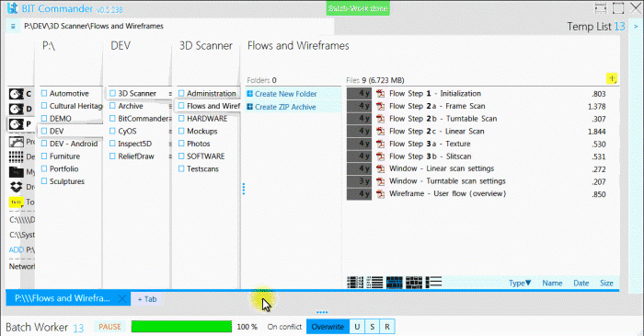The height and width of the screenshot is (336, 644).
Task: Tick the ReliefDraw folder checkbox
Action: [112, 156]
